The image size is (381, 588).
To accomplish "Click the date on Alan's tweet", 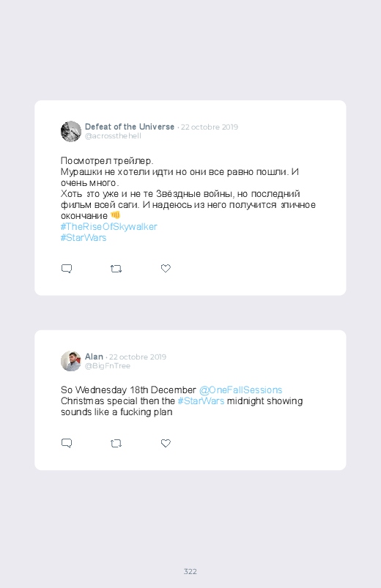I will tap(138, 357).
